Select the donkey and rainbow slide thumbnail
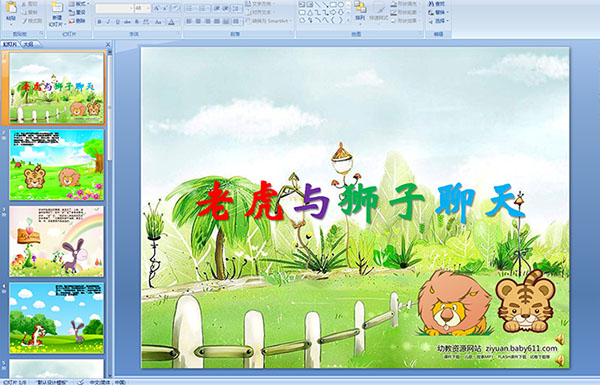Screen dimensions: 600x385 point(57,241)
